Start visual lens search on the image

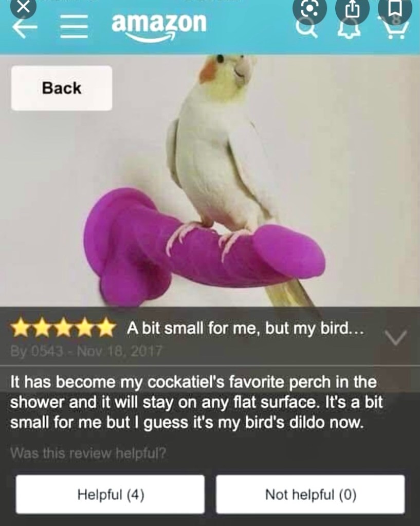309,9
